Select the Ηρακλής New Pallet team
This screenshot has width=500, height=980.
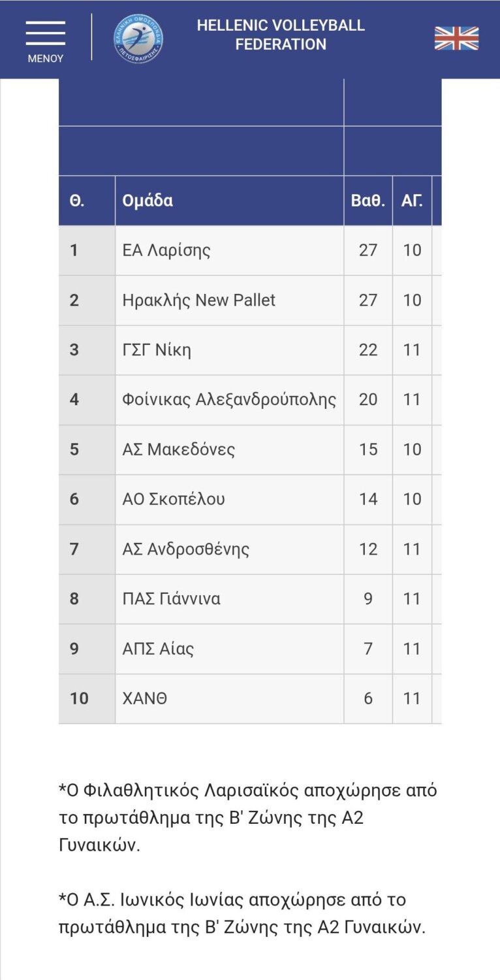pos(199,300)
